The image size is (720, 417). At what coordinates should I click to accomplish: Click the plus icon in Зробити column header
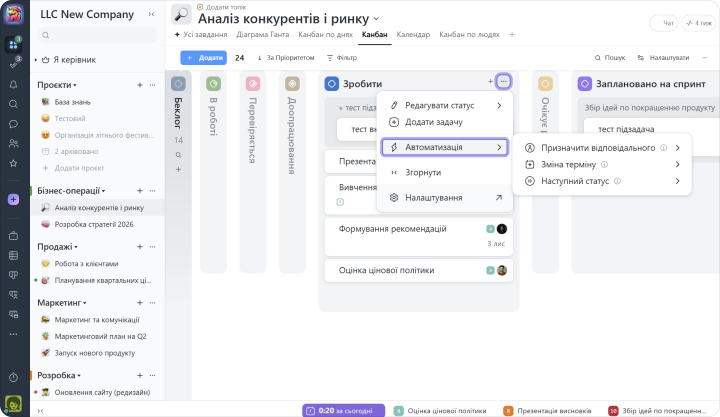489,81
